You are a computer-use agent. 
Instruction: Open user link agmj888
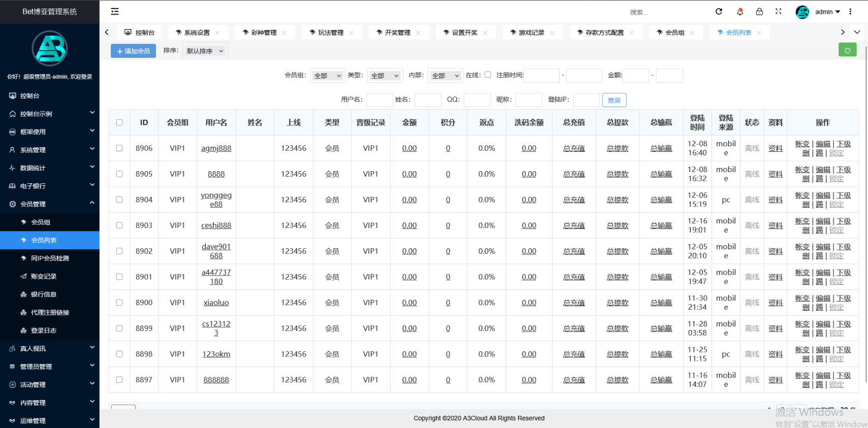tap(216, 148)
